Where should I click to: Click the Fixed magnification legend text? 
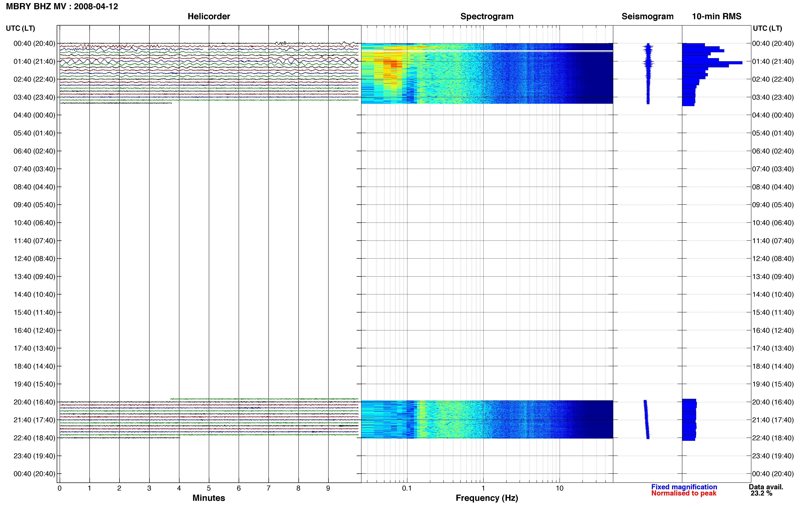(x=684, y=487)
